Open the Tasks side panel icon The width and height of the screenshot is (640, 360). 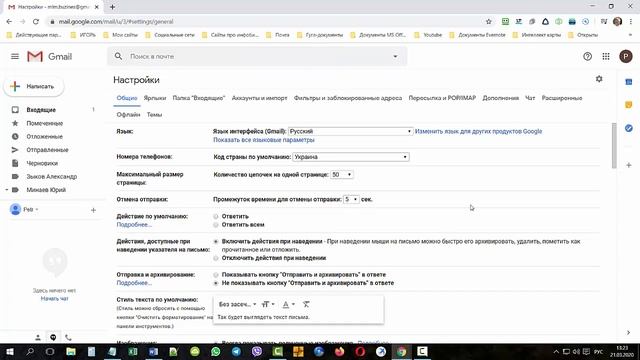(x=629, y=128)
